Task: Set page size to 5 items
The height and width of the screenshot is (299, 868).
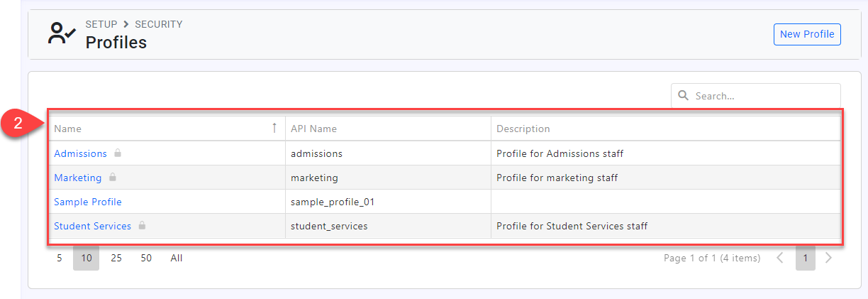Action: [x=59, y=258]
